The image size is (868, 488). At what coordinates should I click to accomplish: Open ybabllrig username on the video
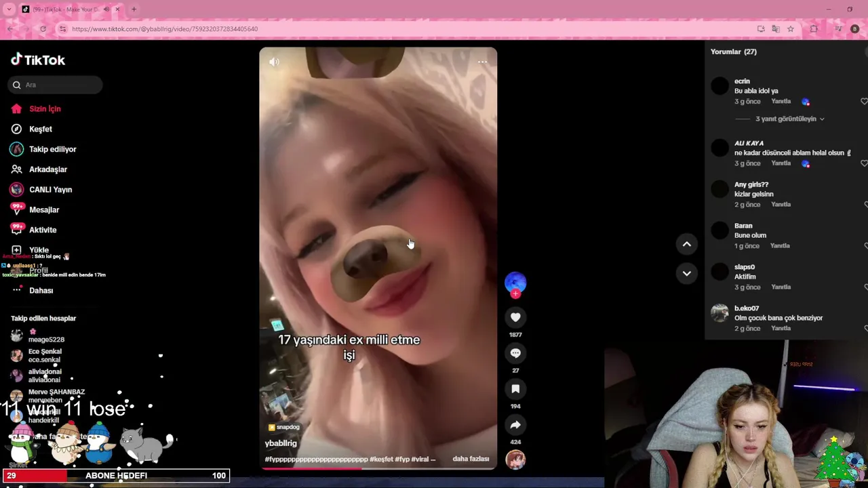coord(281,443)
